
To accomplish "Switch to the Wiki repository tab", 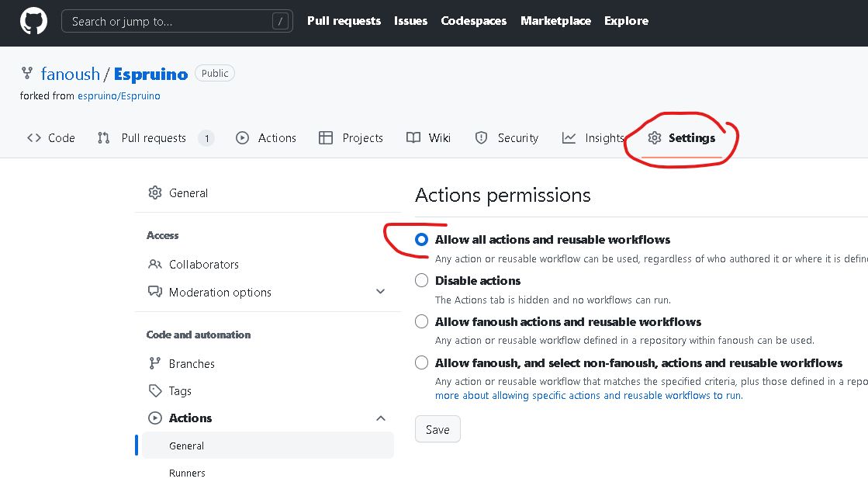I will pos(428,138).
